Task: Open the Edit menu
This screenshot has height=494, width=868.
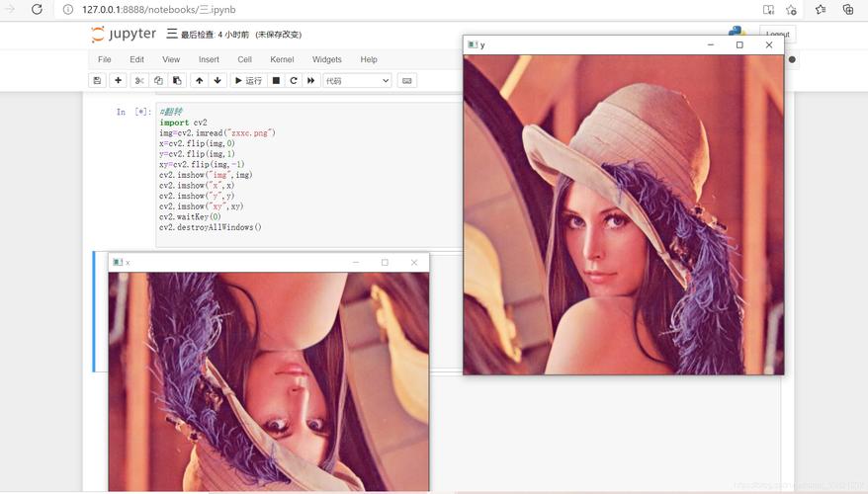Action: [x=136, y=59]
